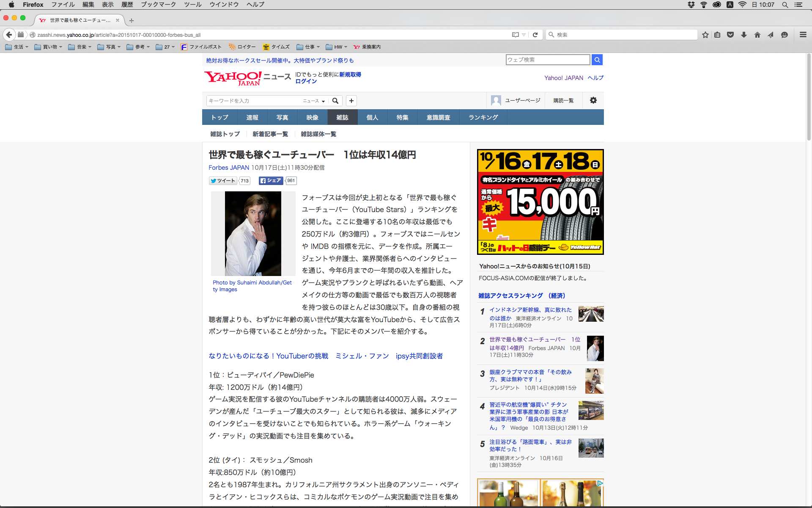The width and height of the screenshot is (812, 508).
Task: Toggle reader view icon in address bar
Action: tap(515, 35)
